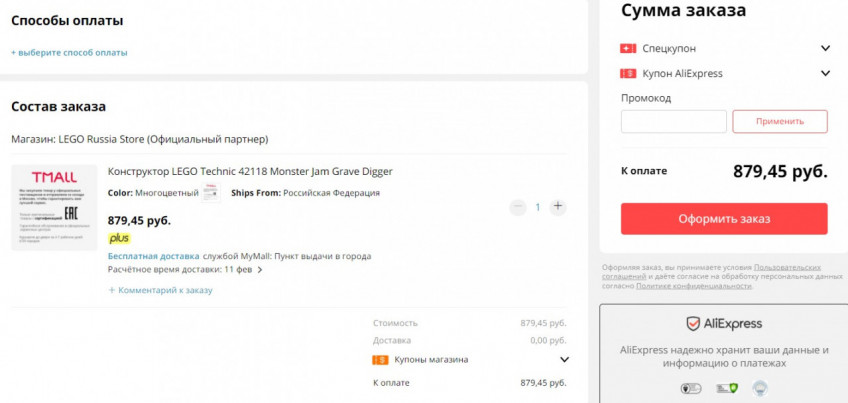Open delivery date details arrow
This screenshot has height=403, width=848.
tap(260, 270)
